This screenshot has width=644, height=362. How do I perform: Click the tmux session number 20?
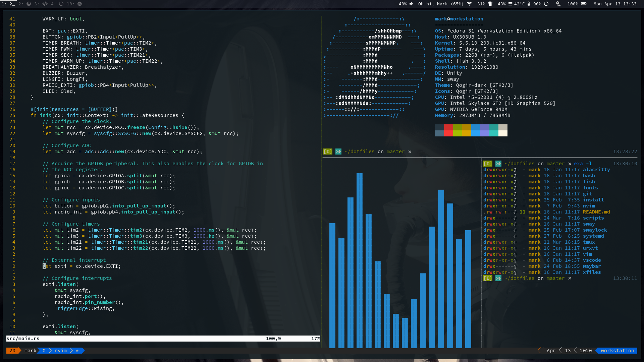pos(12,351)
